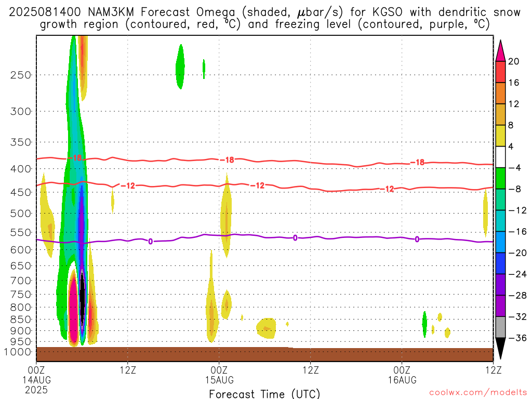Click the red 16-20 colorbar swatch
Viewport: 532px width, 399px height.
(x=500, y=72)
